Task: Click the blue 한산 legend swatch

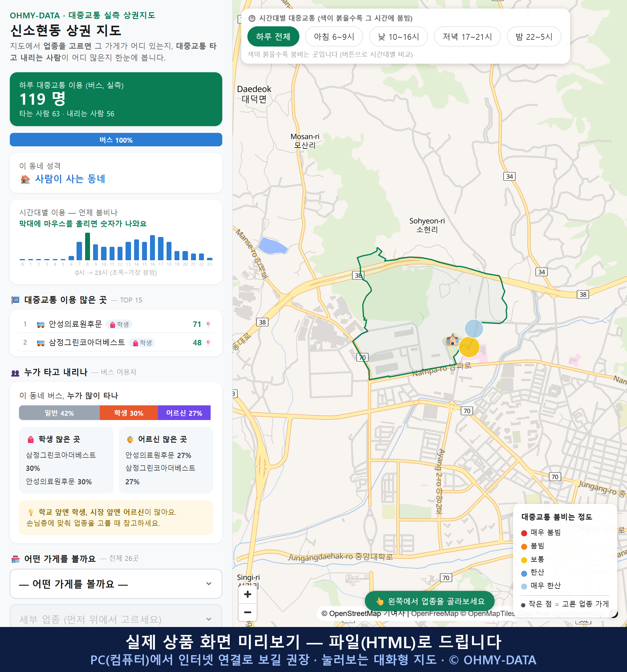Action: click(524, 573)
